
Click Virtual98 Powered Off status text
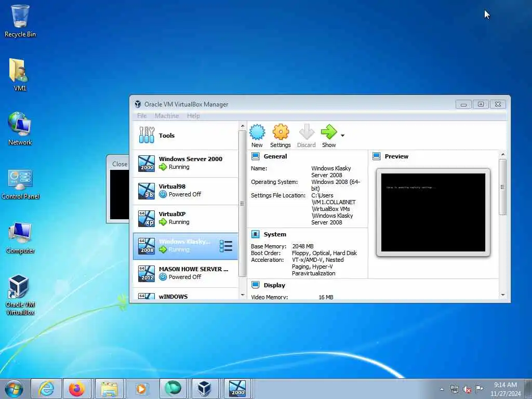click(x=185, y=194)
